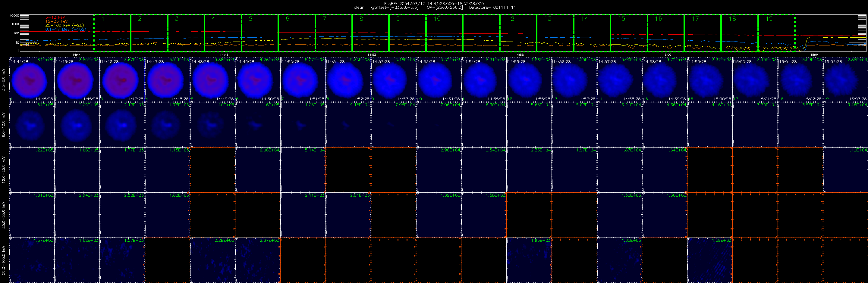This screenshot has height=283, width=868.
Task: Click the peak value '4.26E+03'
Action: tap(270, 60)
